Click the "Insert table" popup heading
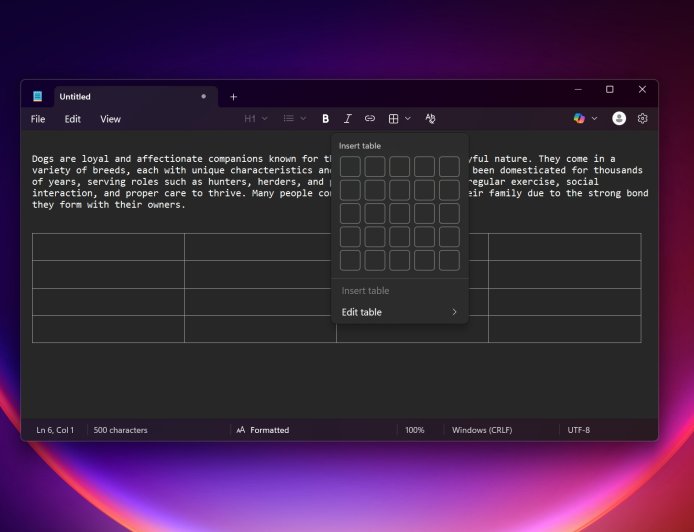 [x=359, y=146]
